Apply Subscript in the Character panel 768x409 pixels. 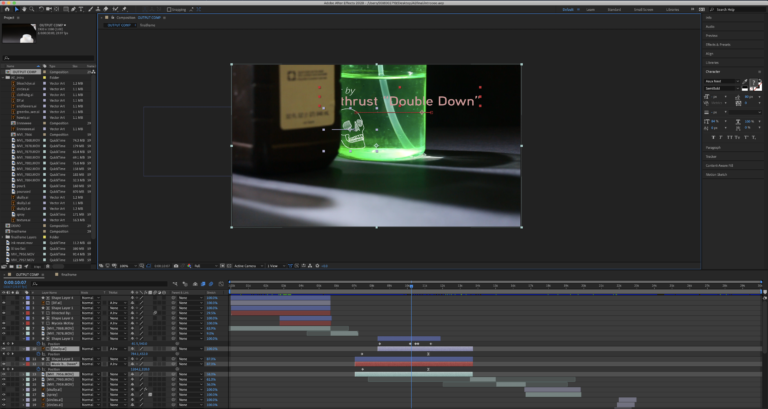pos(754,138)
